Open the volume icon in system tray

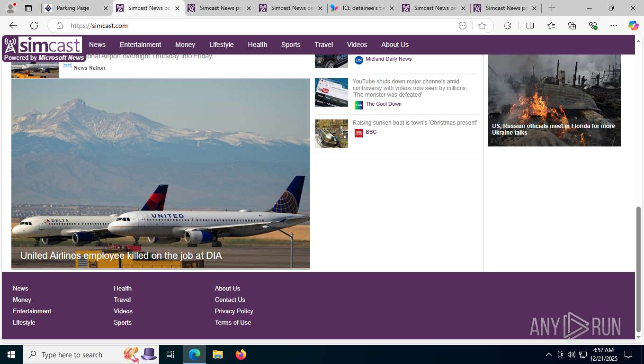(x=572, y=355)
